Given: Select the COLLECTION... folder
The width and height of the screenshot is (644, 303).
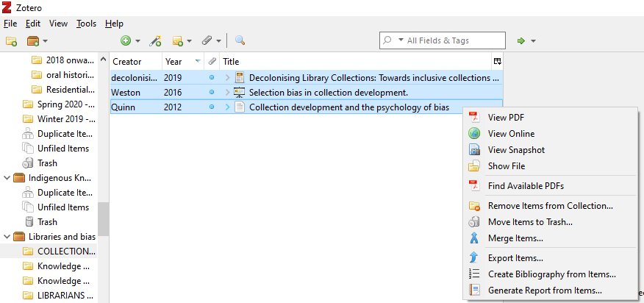Looking at the screenshot, I should point(59,252).
